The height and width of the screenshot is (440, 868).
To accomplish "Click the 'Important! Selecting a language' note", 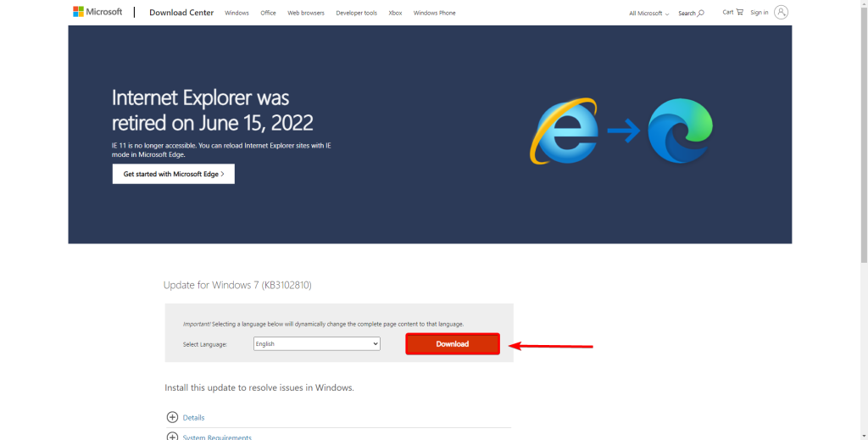I will click(x=323, y=324).
